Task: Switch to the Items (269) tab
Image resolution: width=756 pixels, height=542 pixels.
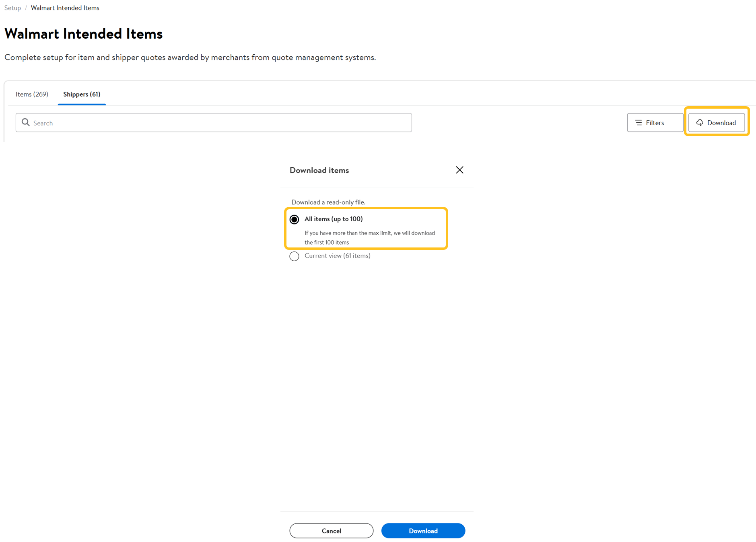Action: pyautogui.click(x=32, y=94)
